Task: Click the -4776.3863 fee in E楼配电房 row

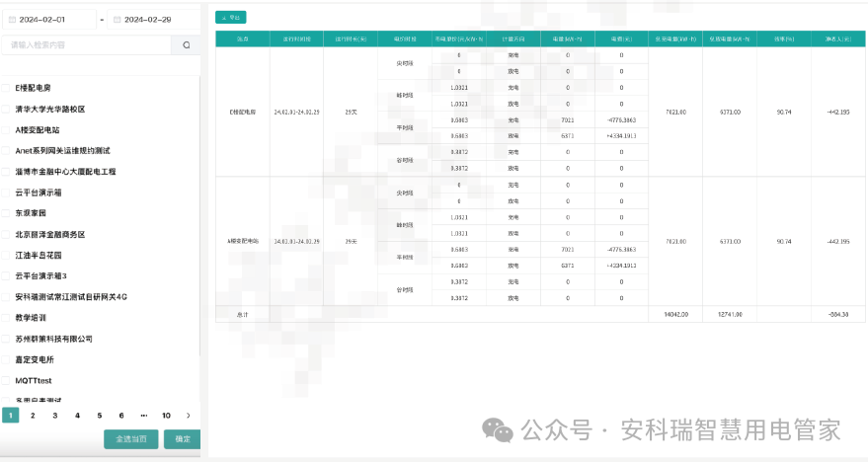Action: click(622, 120)
